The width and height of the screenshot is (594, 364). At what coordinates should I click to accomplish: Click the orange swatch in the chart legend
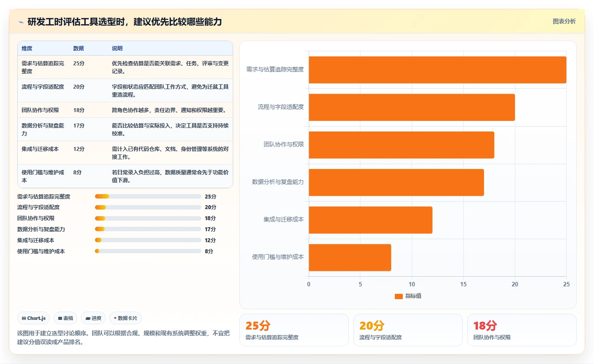coord(399,296)
